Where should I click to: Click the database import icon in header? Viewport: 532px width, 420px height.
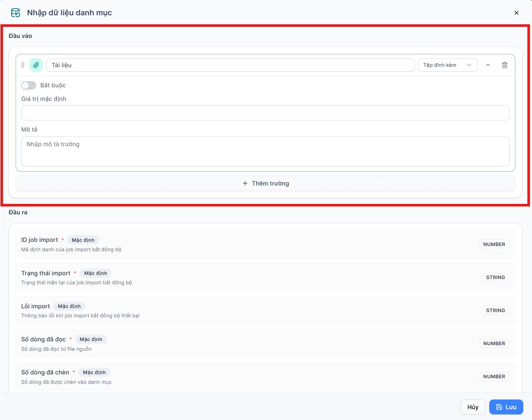click(16, 13)
